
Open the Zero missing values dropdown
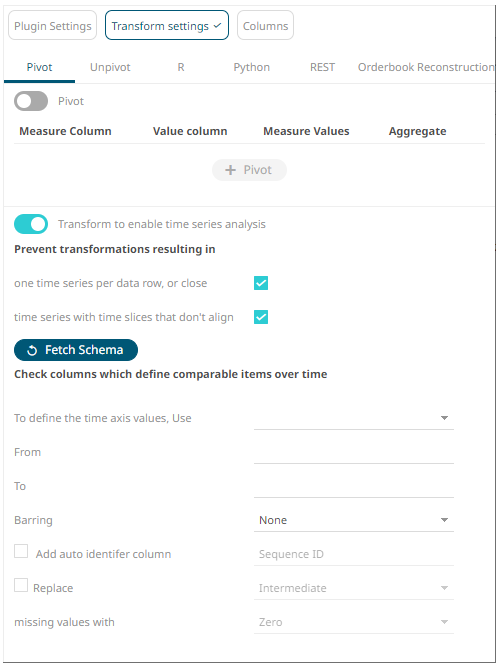click(354, 622)
